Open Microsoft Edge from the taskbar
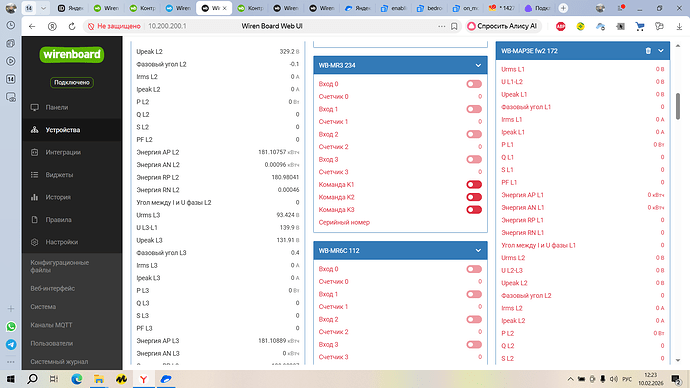The height and width of the screenshot is (388, 690). point(77,379)
